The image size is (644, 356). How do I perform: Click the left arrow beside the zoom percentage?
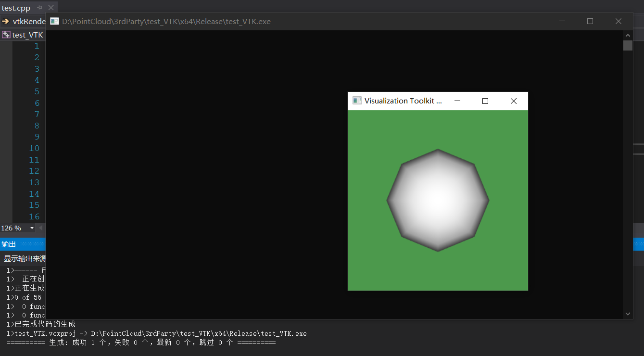[41, 228]
